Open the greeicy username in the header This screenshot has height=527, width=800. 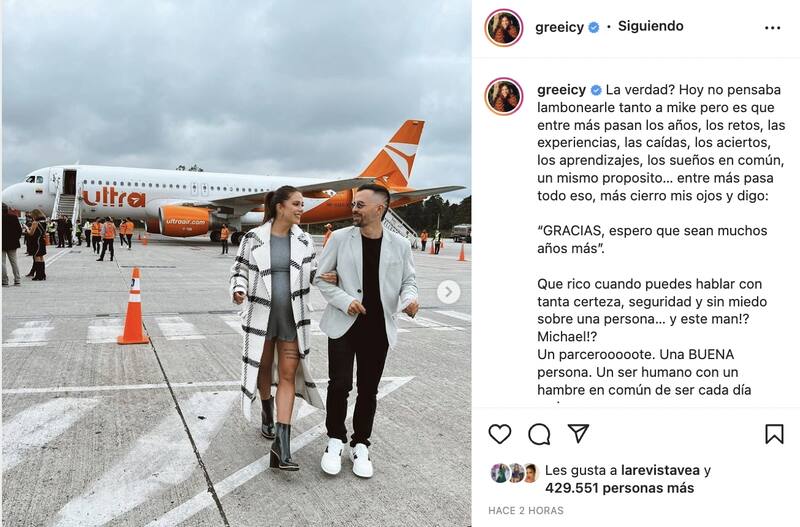(559, 27)
